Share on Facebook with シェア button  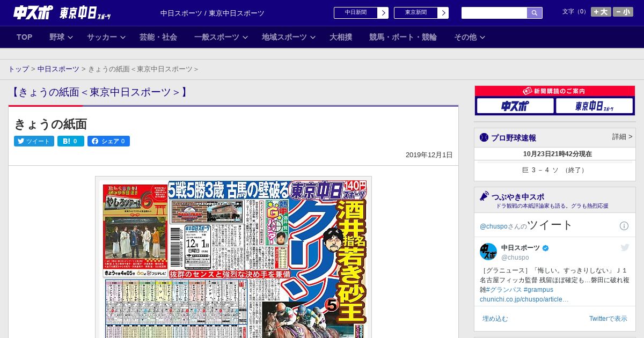[108, 141]
